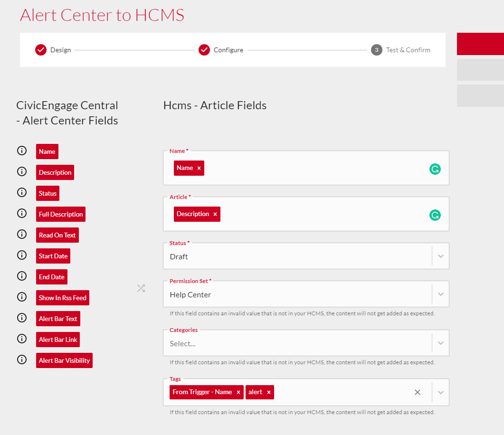The height and width of the screenshot is (435, 504).
Task: Click Help Center permission set value
Action: (x=190, y=294)
